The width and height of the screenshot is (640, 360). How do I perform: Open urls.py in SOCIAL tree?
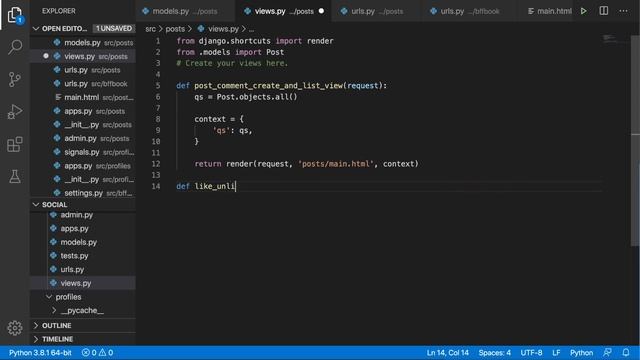[x=83, y=269]
